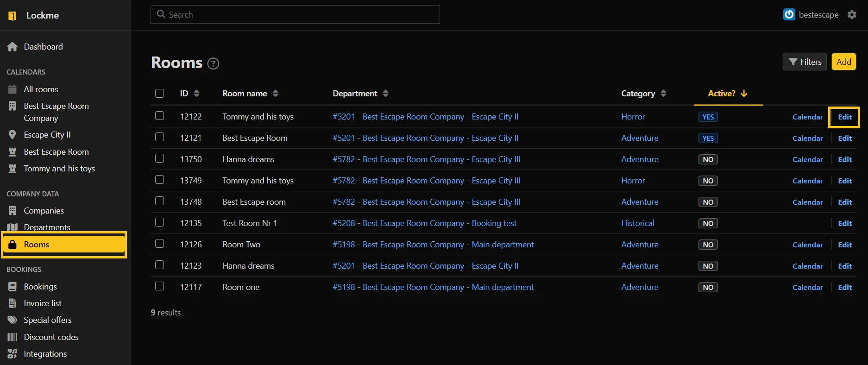Viewport: 868px width, 365px height.
Task: Click the Rooms help question mark icon
Action: [x=213, y=63]
